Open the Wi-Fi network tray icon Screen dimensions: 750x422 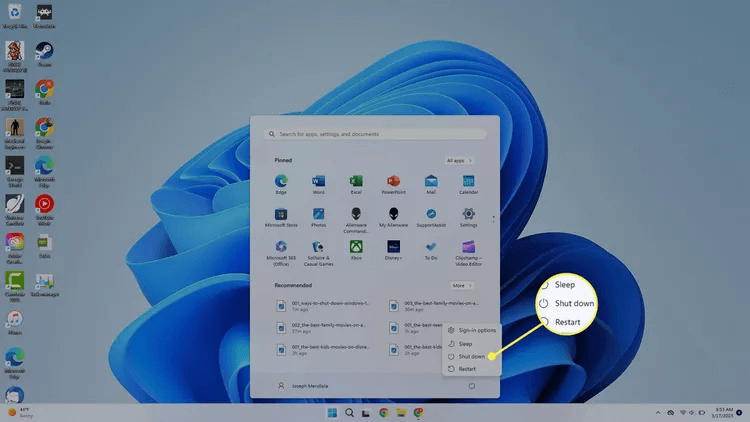point(683,412)
